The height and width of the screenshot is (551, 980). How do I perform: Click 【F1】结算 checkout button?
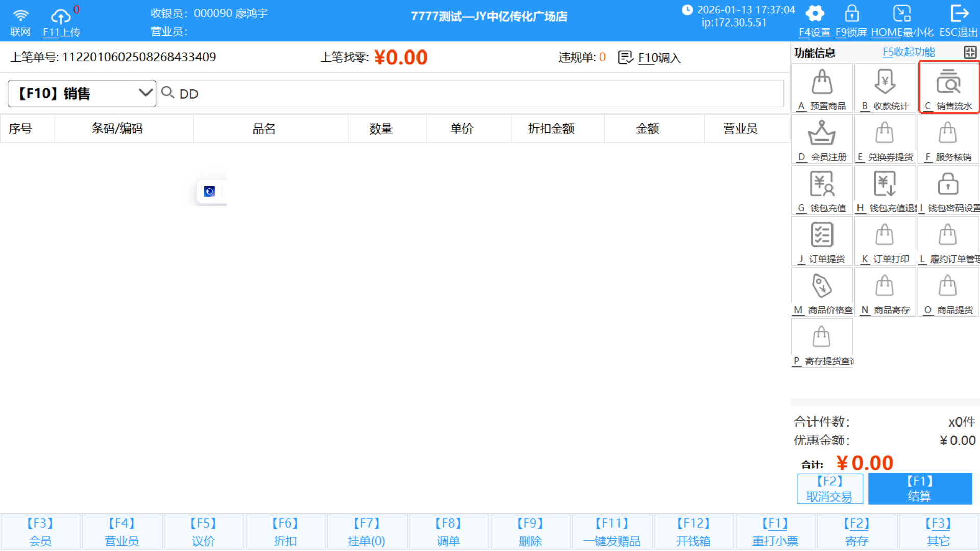click(x=920, y=489)
